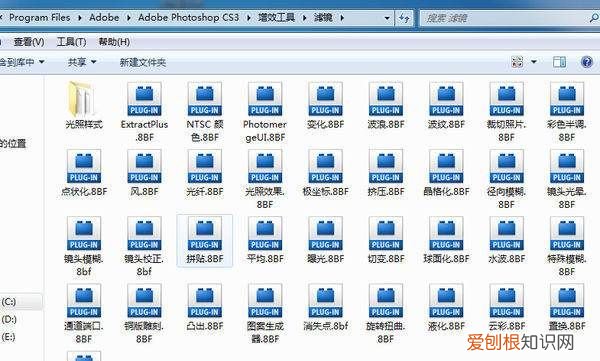Viewport: 600px width, 361px height.
Task: Go to 增效工具 in address bar
Action: coord(276,18)
